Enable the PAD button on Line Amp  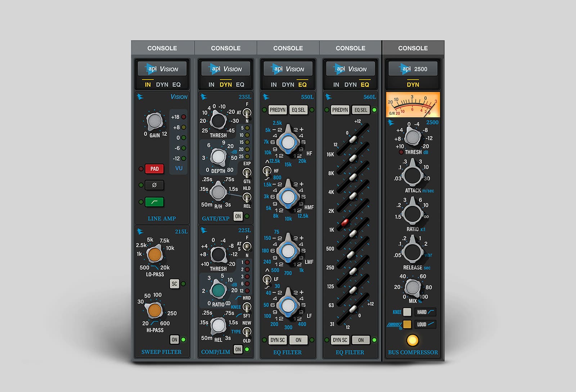pyautogui.click(x=155, y=169)
